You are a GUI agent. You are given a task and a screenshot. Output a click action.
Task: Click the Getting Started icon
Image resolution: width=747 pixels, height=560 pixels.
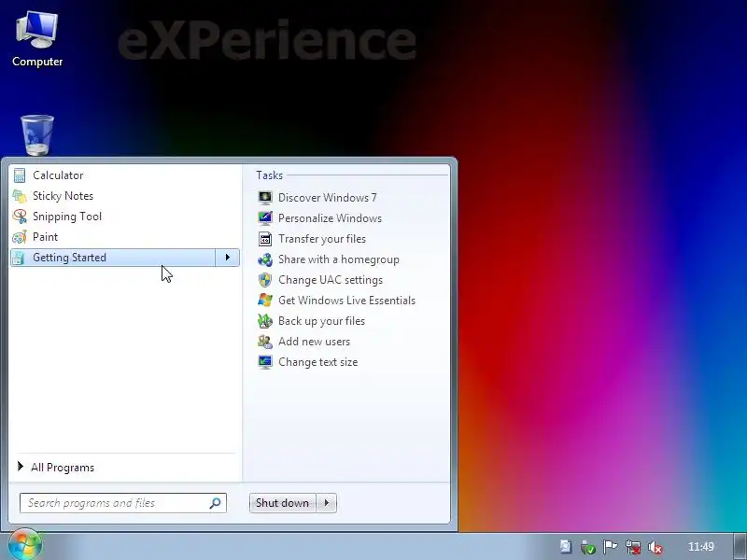19,258
